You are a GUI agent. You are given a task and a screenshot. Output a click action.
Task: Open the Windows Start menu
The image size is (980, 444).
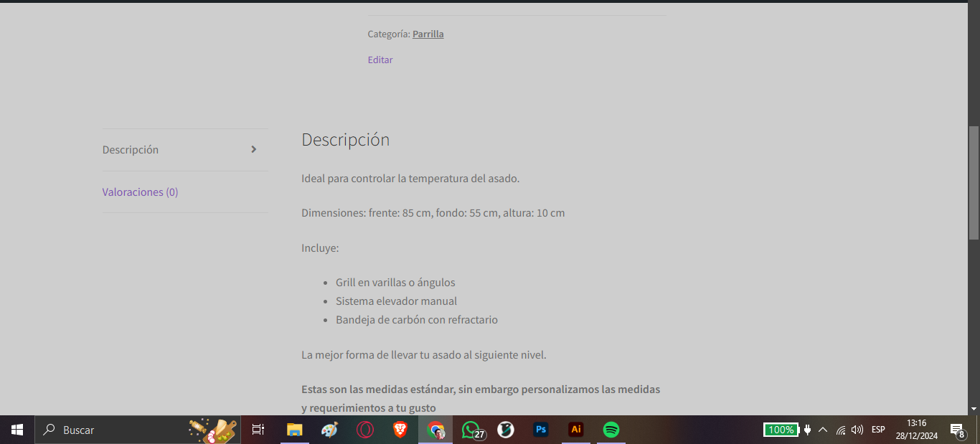17,430
